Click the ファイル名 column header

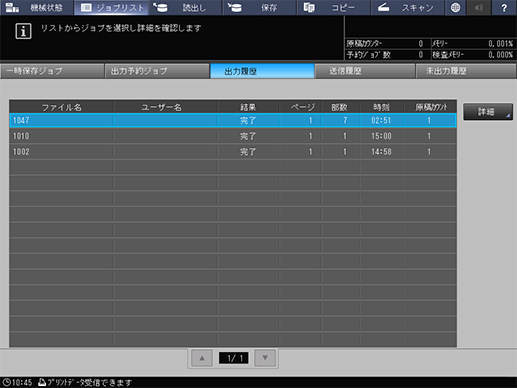pos(62,107)
